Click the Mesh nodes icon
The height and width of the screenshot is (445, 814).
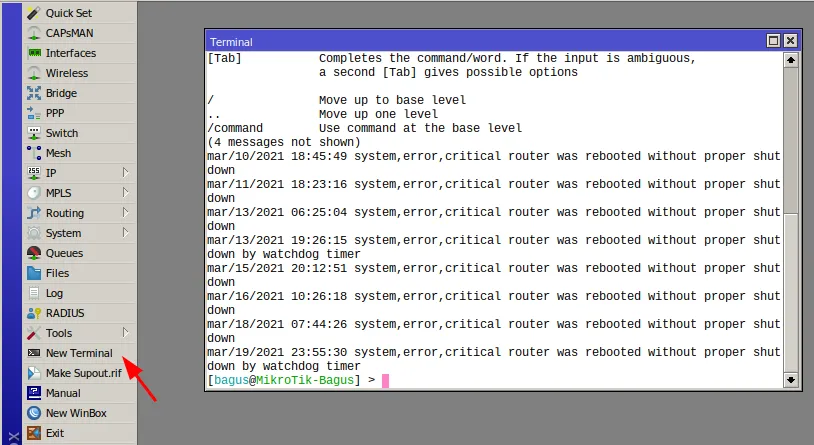coord(34,153)
